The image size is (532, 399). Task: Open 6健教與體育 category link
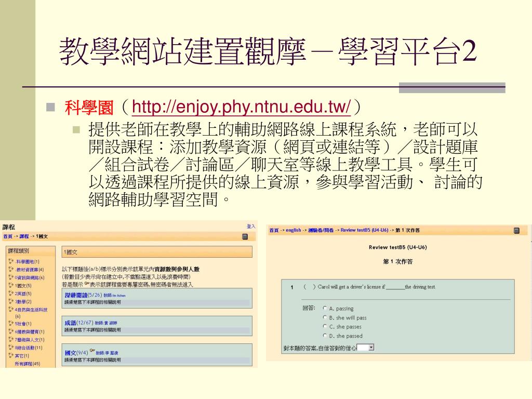(x=27, y=332)
